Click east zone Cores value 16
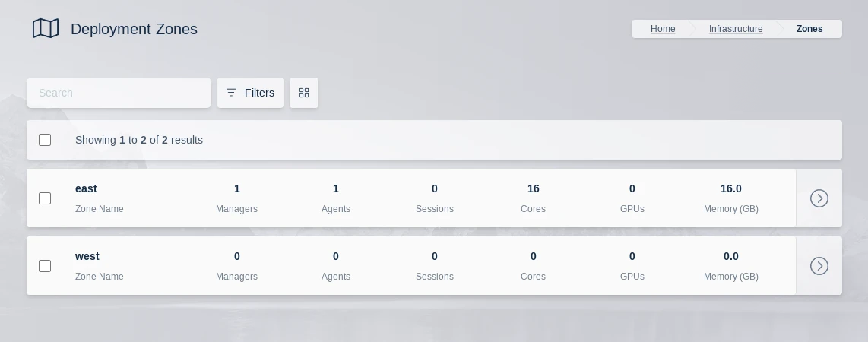868x342 pixels. point(534,188)
